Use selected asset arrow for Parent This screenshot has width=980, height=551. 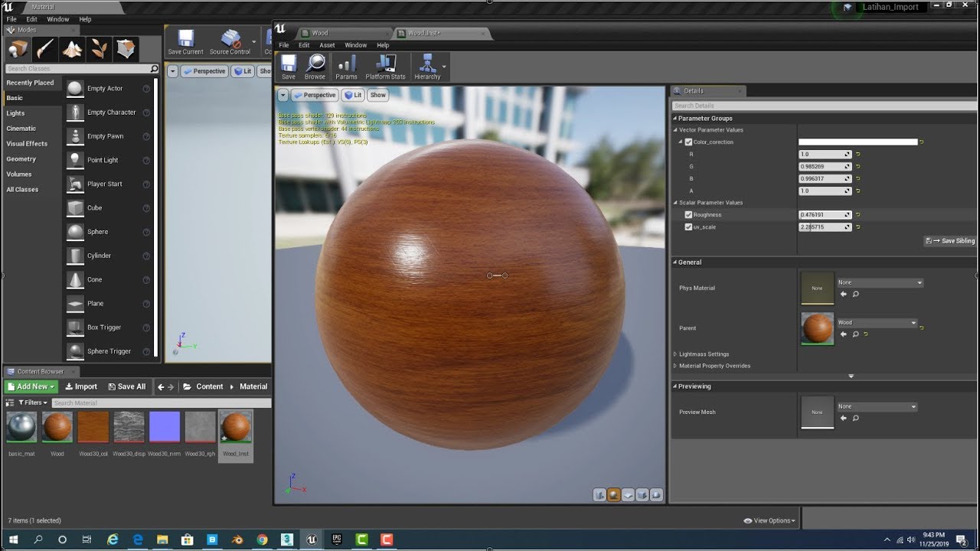[x=844, y=334]
